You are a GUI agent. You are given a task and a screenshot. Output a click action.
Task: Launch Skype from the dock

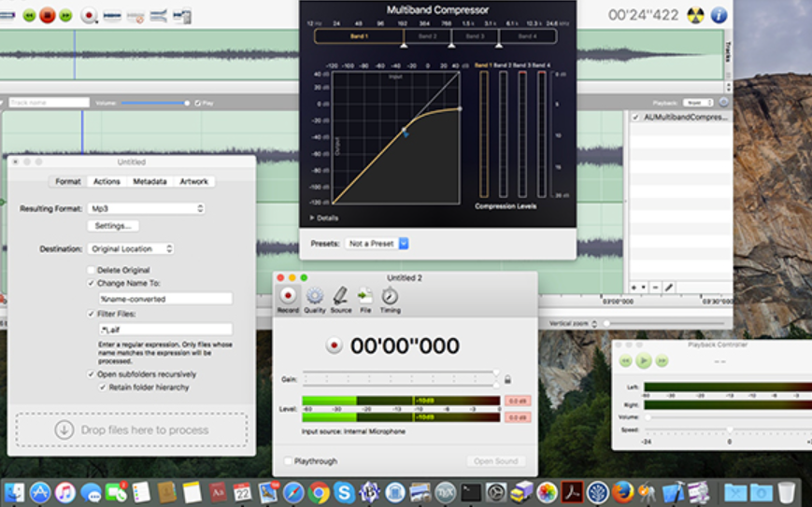click(344, 492)
